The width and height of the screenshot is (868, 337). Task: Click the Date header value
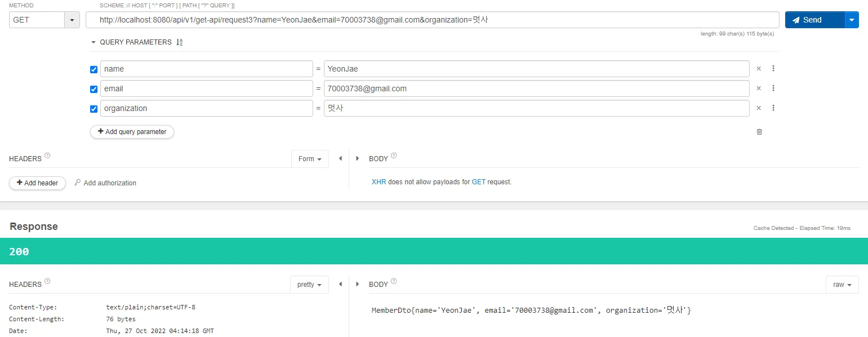click(x=160, y=331)
